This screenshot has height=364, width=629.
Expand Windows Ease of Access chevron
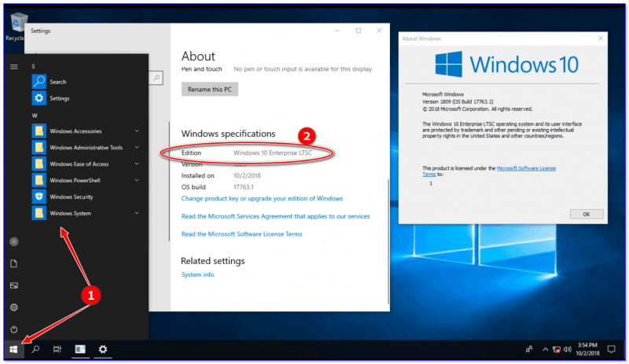click(x=137, y=164)
